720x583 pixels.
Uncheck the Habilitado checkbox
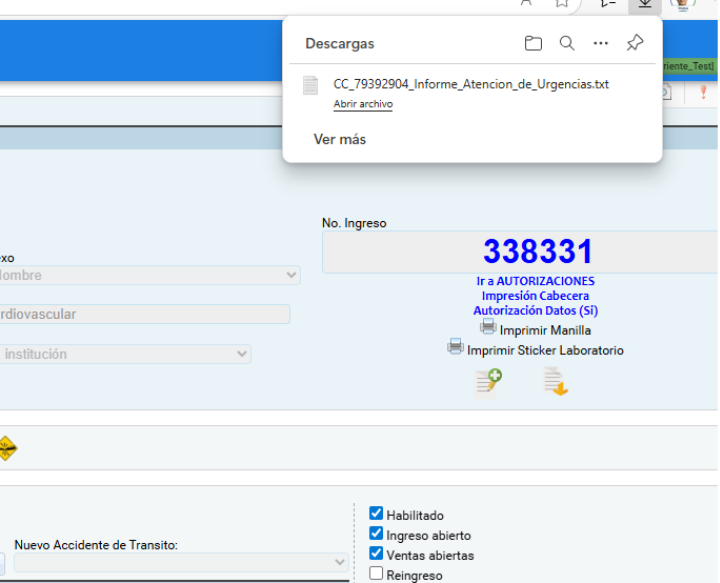pyautogui.click(x=376, y=514)
